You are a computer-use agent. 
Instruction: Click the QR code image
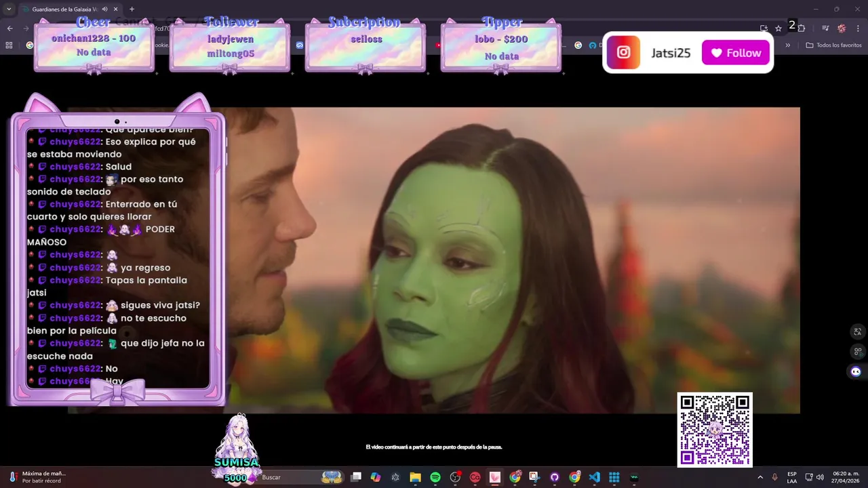click(715, 430)
